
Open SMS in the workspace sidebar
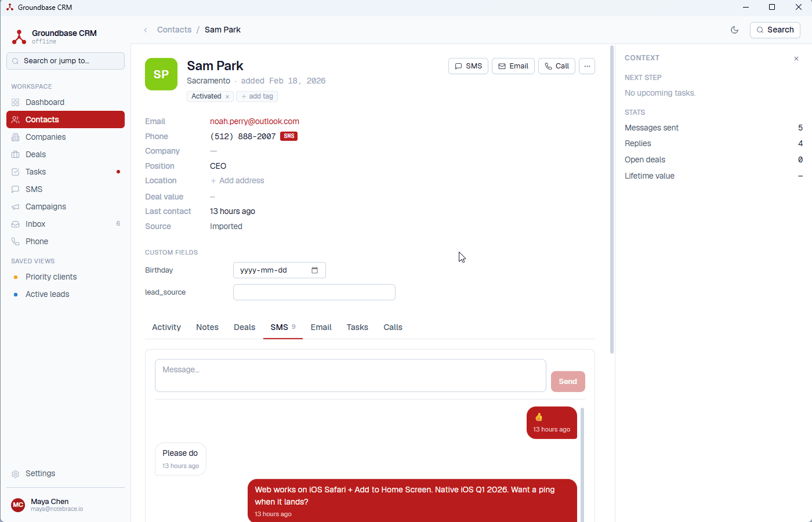tap(66, 189)
